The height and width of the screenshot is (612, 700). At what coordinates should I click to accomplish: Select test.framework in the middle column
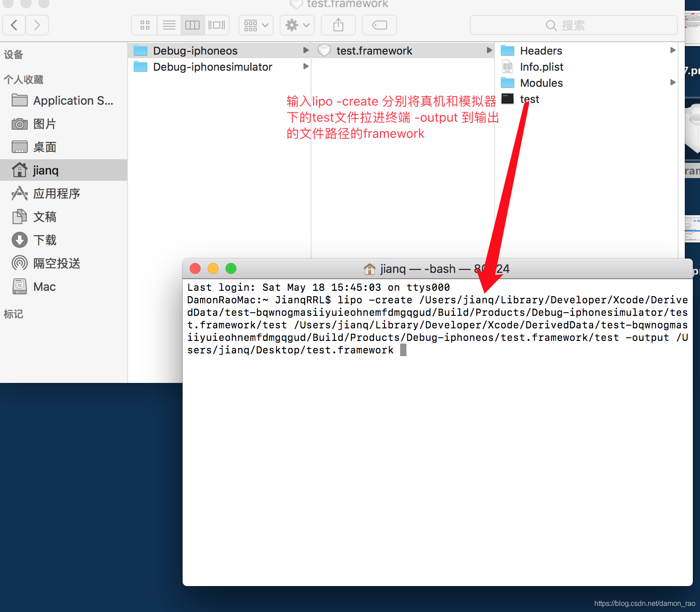click(x=403, y=51)
